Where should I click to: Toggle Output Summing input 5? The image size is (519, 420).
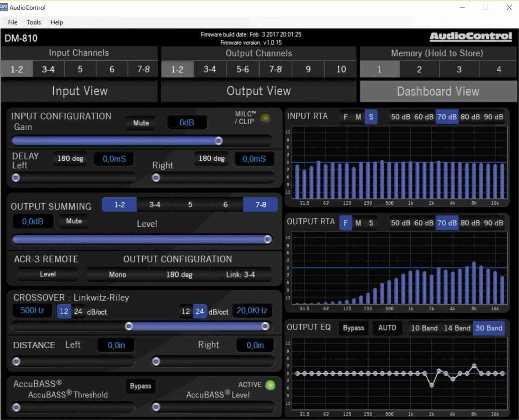tap(190, 205)
